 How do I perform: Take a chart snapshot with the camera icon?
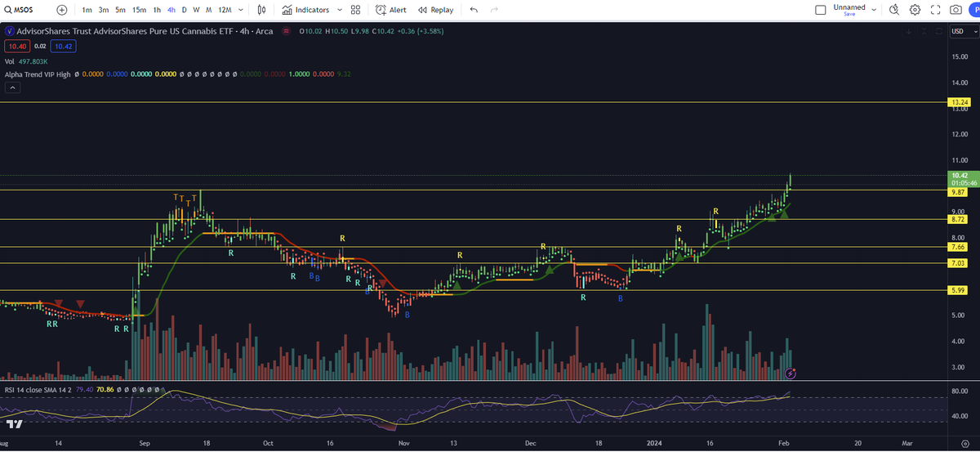[956, 10]
